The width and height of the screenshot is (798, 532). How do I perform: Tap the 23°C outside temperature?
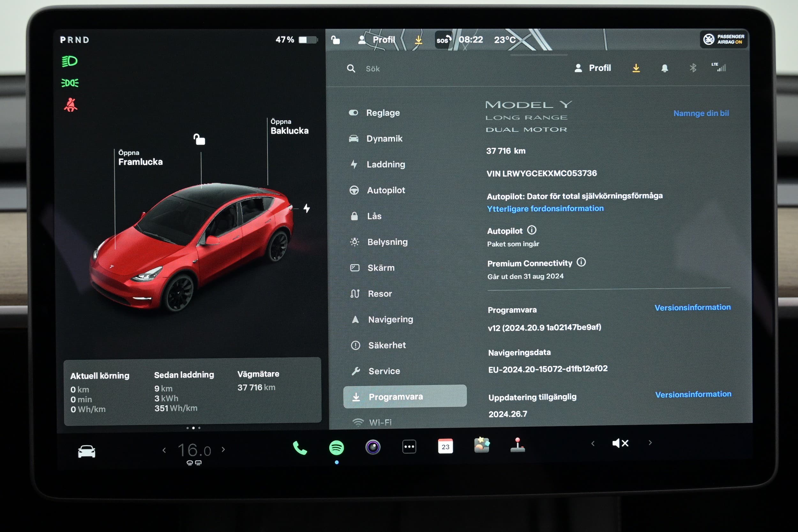pos(505,40)
